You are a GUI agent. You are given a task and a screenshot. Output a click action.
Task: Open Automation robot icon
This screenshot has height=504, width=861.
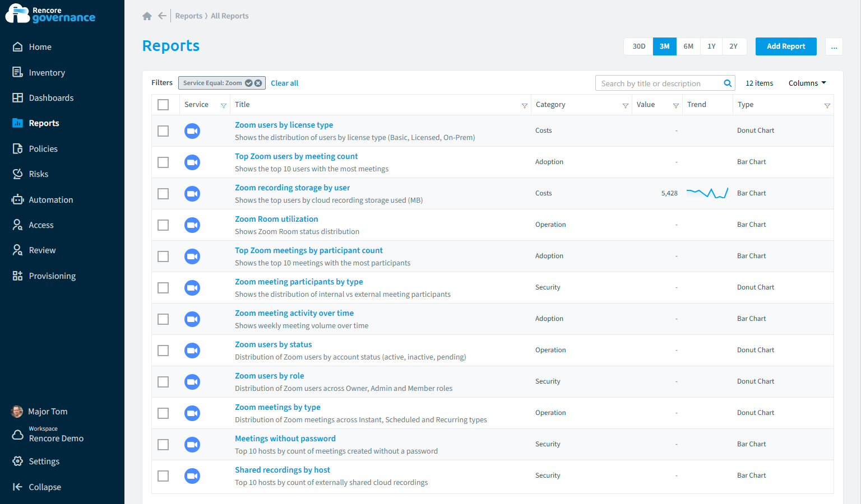click(18, 199)
